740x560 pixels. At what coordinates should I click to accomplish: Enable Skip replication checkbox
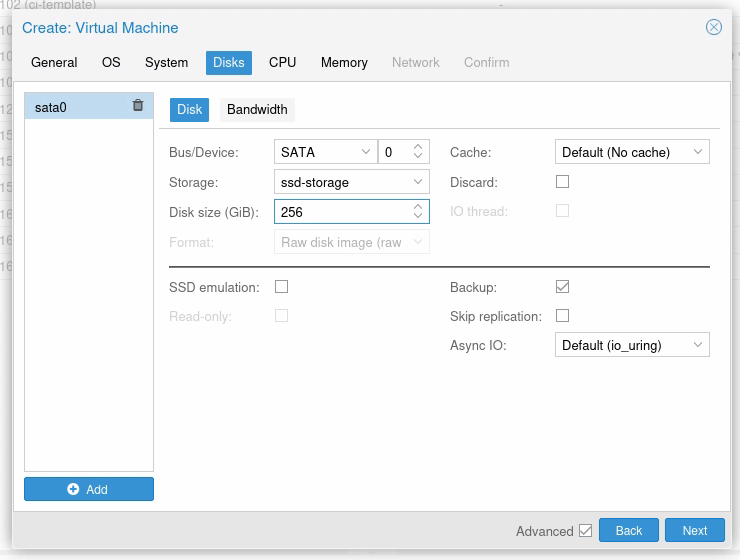pos(562,315)
